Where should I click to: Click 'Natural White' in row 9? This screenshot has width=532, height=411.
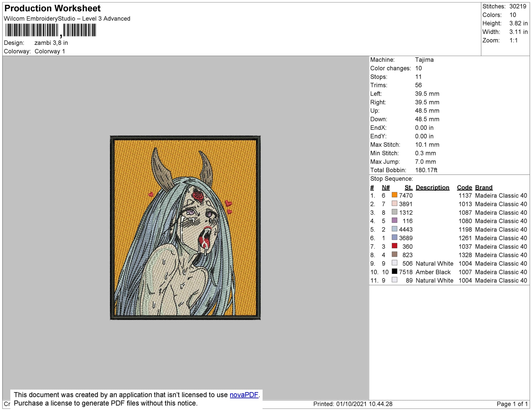(x=434, y=264)
